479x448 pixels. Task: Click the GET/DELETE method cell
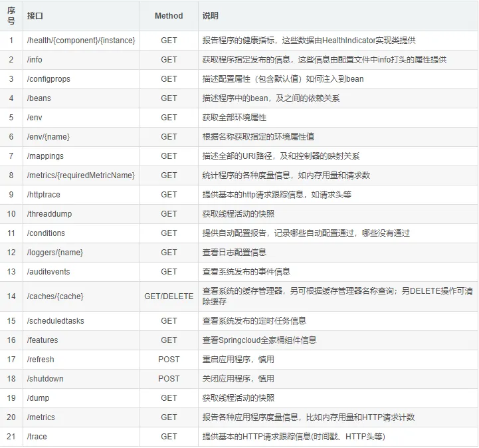(x=169, y=296)
